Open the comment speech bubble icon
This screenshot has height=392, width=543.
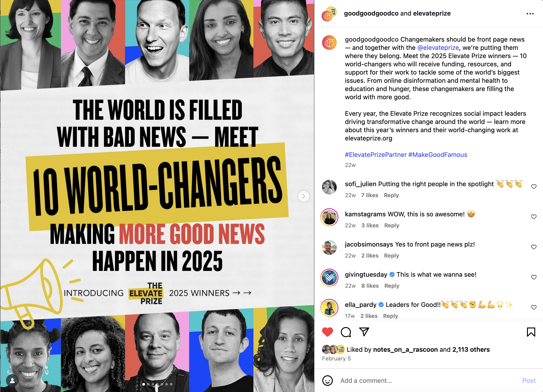(x=346, y=332)
